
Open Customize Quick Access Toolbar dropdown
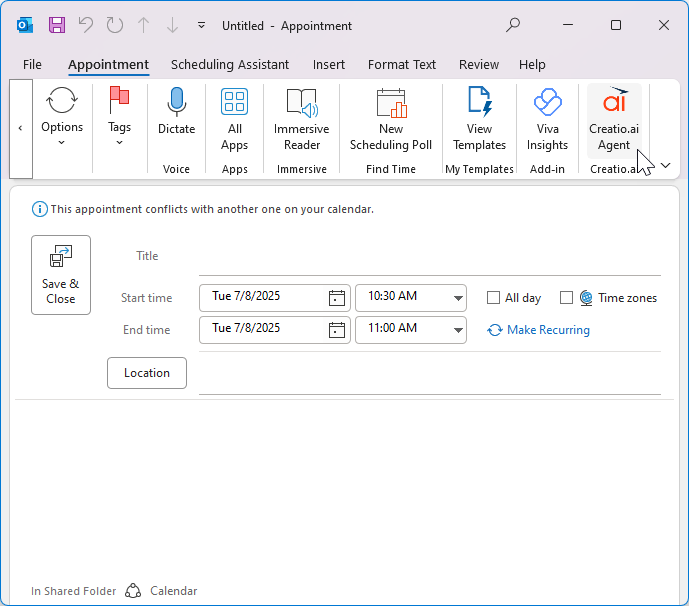(x=201, y=25)
